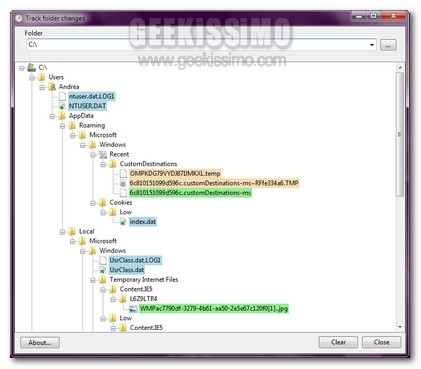
Task: Click the gear icon beside customDestinations TMP file
Action: click(x=123, y=183)
